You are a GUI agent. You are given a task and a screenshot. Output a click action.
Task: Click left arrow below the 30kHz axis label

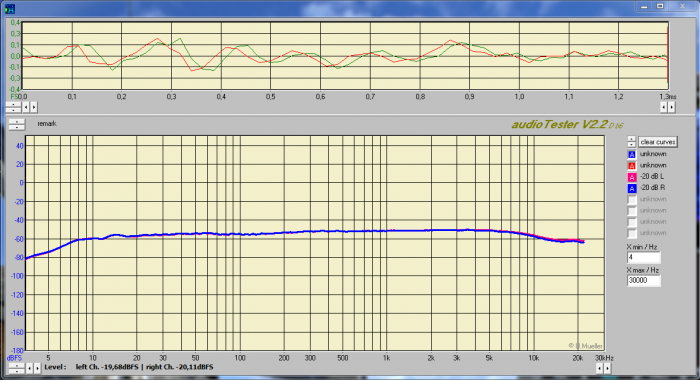coord(600,368)
